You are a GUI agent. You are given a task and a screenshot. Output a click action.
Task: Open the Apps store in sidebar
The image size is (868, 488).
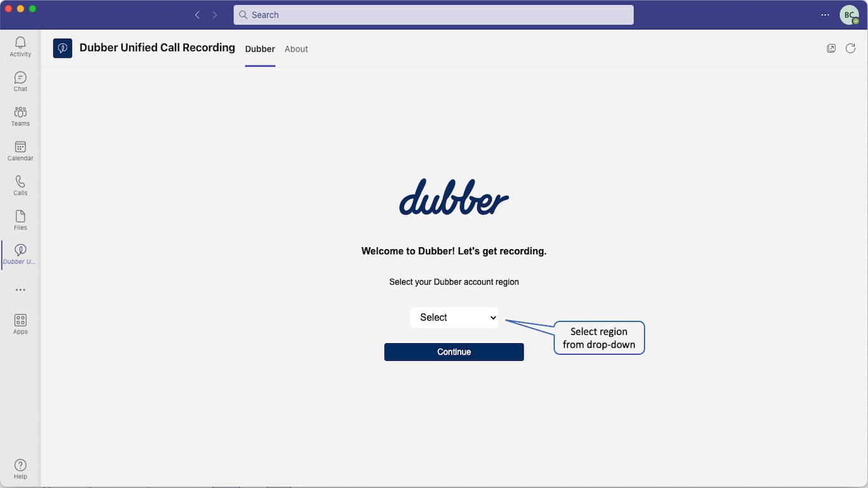[x=20, y=324]
